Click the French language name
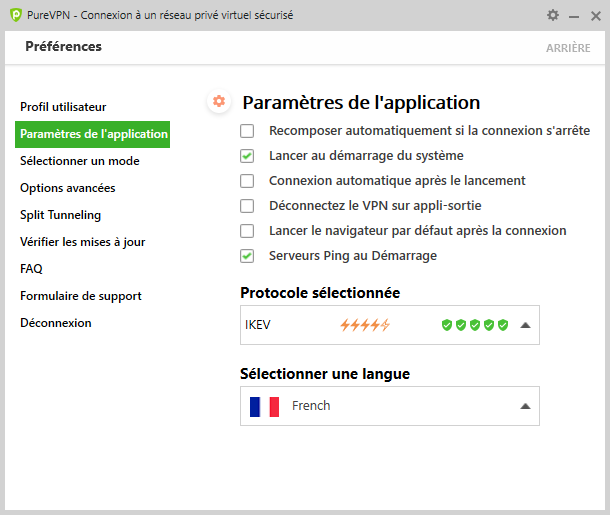 tap(311, 406)
